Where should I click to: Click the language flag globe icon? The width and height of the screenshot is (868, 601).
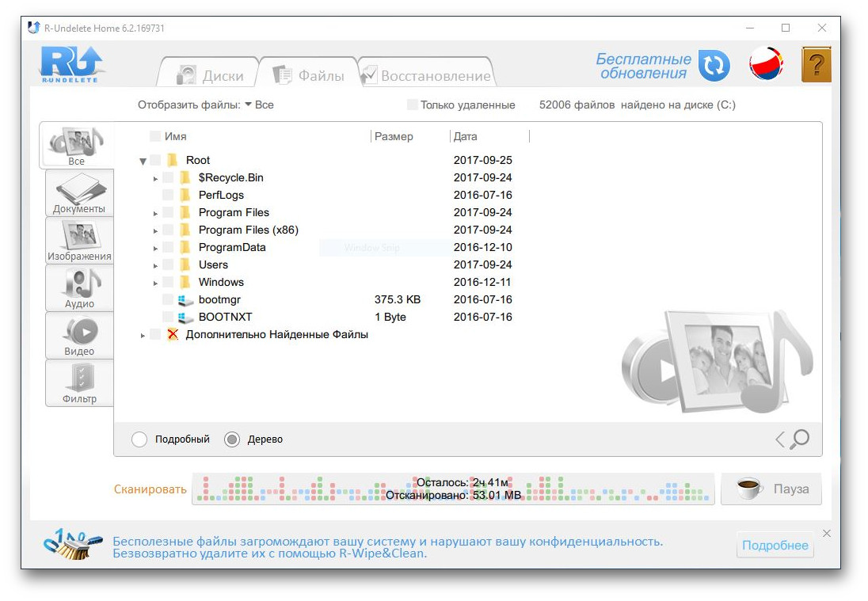[x=766, y=63]
